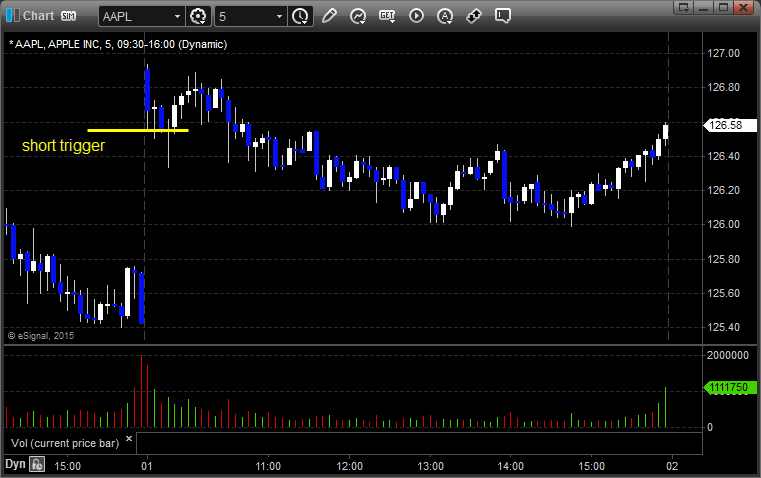The height and width of the screenshot is (478, 761).
Task: Click the 125.40 price axis label
Action: click(724, 327)
